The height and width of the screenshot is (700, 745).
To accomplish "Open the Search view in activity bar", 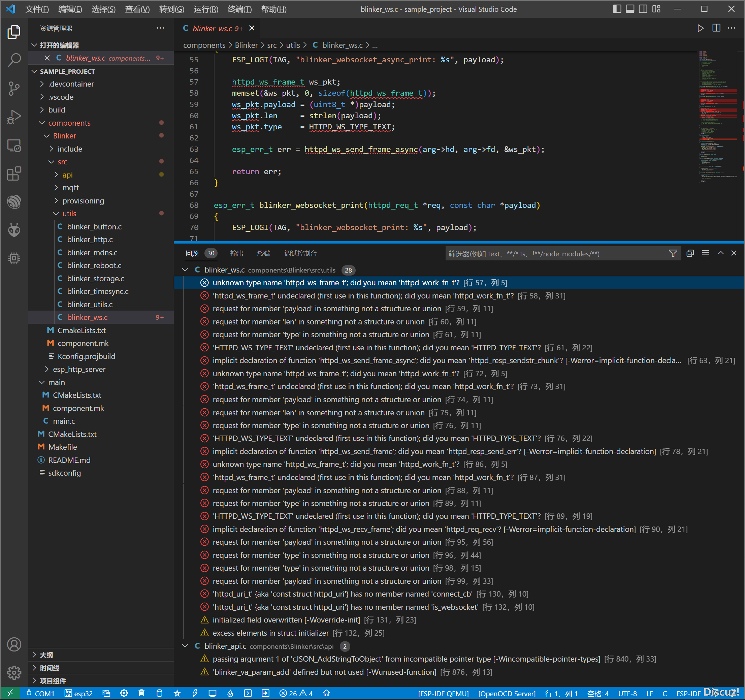I will pos(14,60).
